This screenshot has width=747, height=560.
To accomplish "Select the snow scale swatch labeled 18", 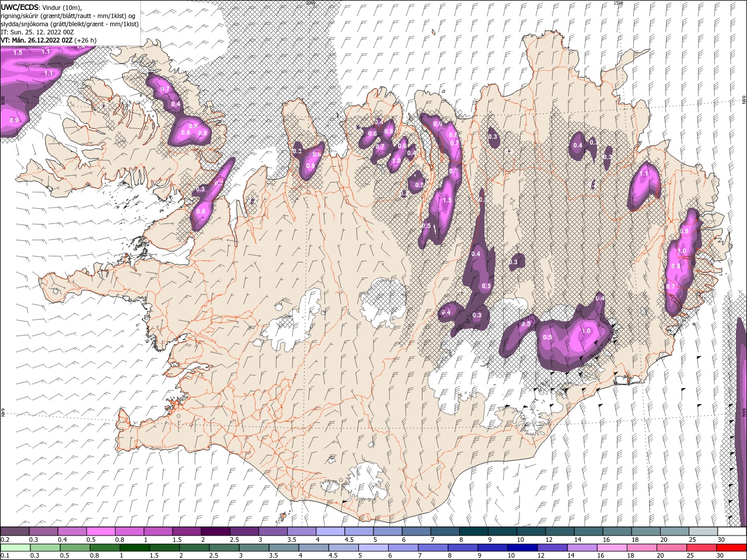I will click(645, 531).
